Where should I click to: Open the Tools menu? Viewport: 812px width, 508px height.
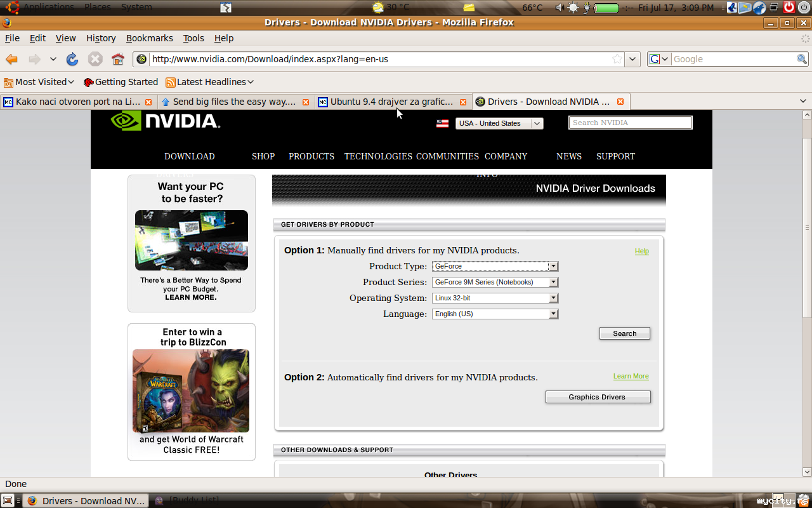(x=193, y=38)
